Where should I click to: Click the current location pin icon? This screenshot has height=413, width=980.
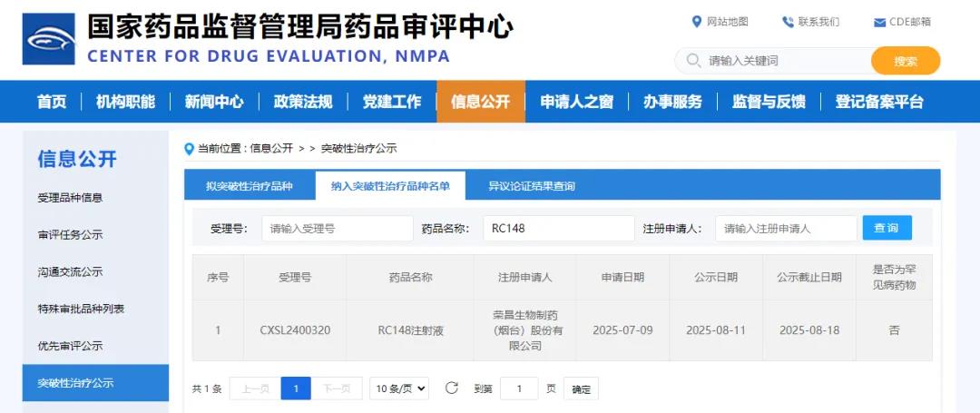click(190, 149)
